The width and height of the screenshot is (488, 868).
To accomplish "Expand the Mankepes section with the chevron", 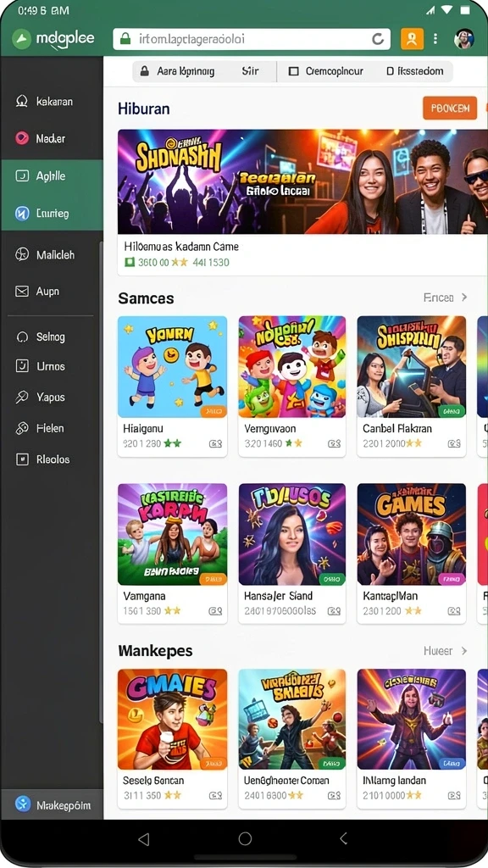I will click(464, 650).
